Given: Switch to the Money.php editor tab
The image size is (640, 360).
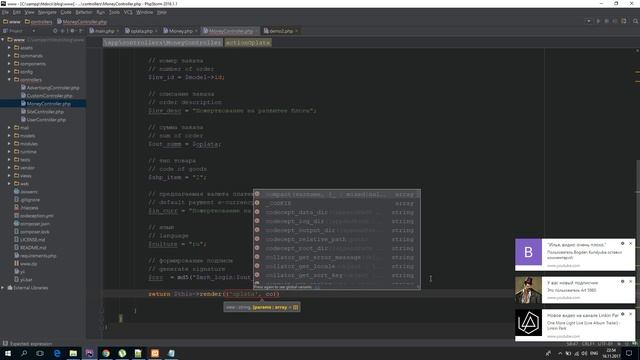Looking at the screenshot, I should [x=180, y=31].
